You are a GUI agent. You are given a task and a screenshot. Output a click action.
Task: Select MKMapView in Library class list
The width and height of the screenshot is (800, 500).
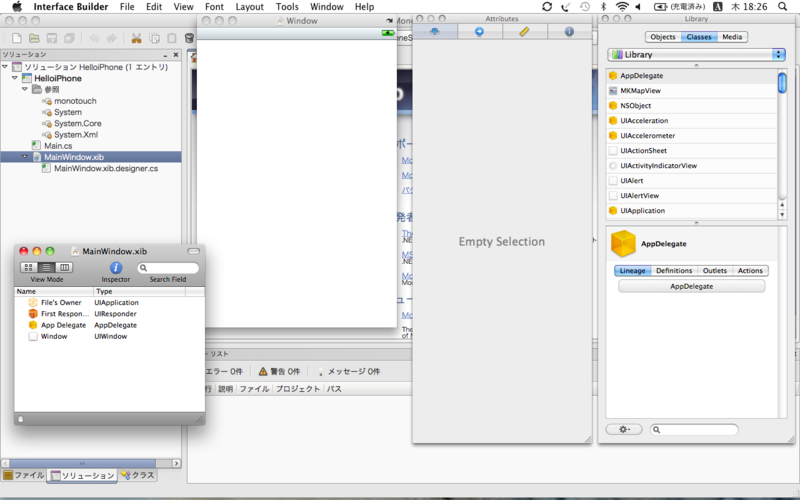[x=692, y=91]
